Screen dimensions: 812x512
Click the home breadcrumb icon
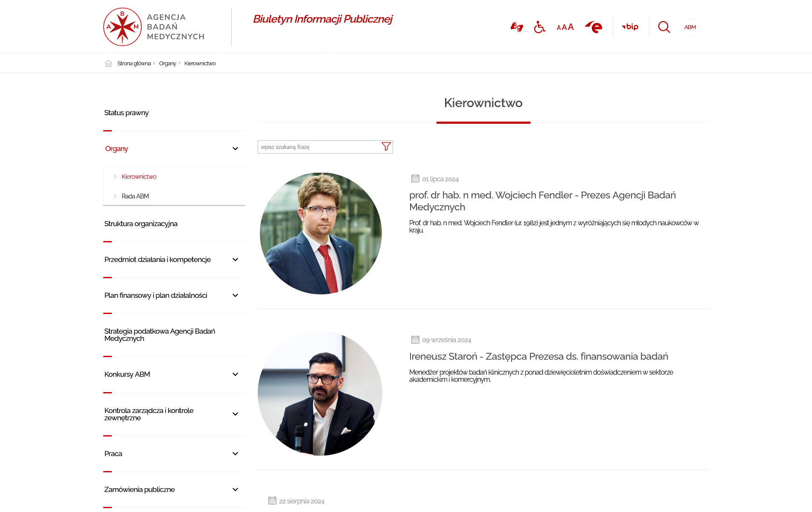click(108, 64)
